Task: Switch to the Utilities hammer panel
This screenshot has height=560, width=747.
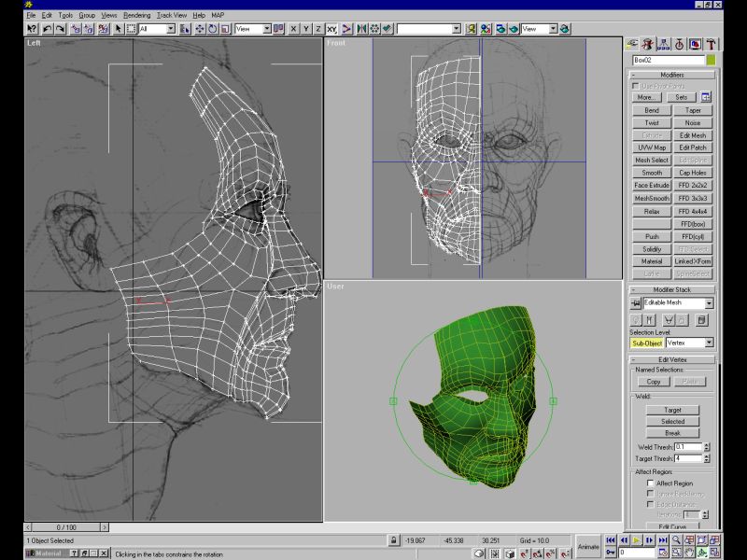Action: click(x=711, y=43)
